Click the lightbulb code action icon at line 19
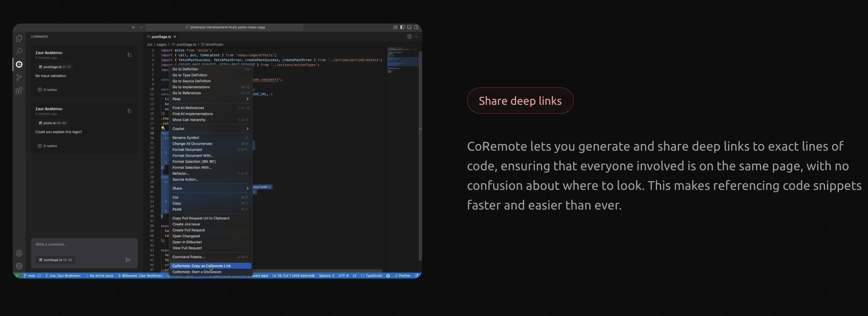 pyautogui.click(x=163, y=128)
